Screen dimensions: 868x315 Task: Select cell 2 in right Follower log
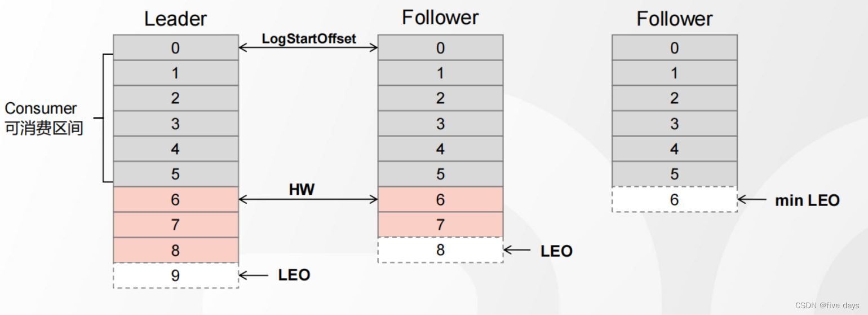tap(675, 98)
